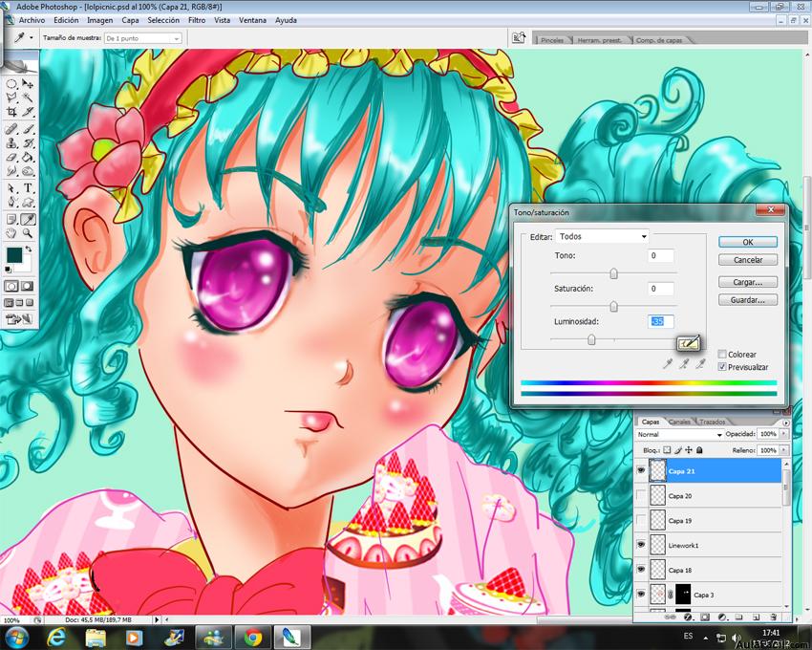The height and width of the screenshot is (650, 812).
Task: Open the foreground color swatch
Action: [x=14, y=255]
